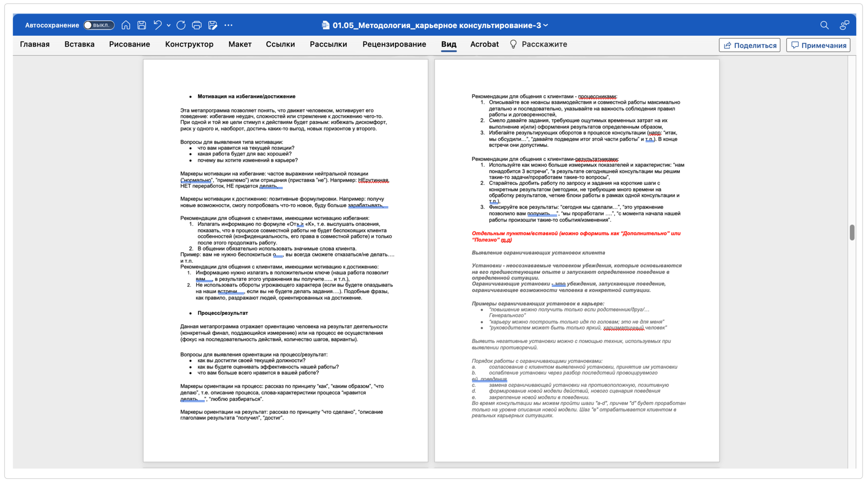868x482 pixels.
Task: Click the document file icon beside title
Action: point(325,25)
